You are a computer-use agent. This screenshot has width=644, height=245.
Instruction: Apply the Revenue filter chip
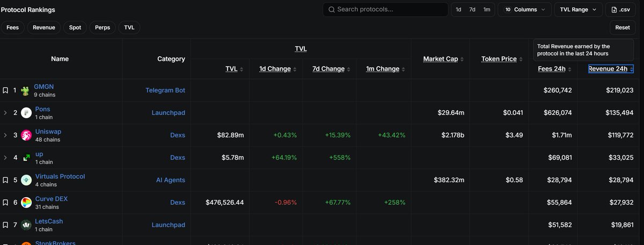(43, 27)
